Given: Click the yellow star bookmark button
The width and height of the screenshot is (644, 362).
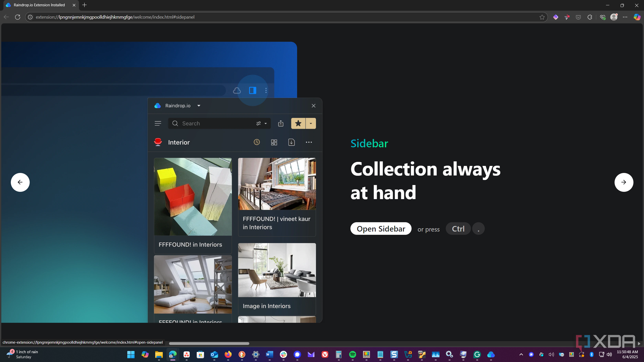Looking at the screenshot, I should click(298, 123).
